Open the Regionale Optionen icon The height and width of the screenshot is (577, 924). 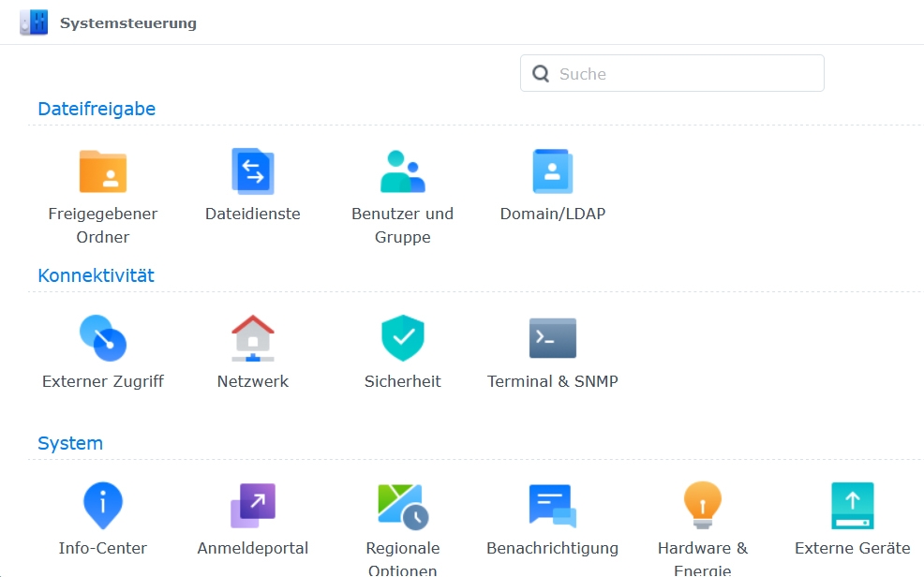[403, 507]
